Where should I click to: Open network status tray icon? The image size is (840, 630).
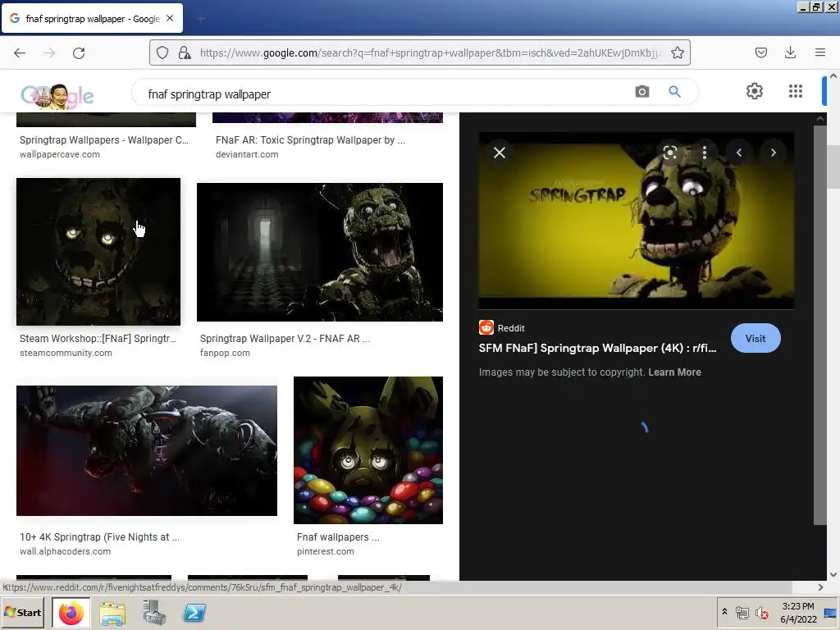tap(742, 612)
